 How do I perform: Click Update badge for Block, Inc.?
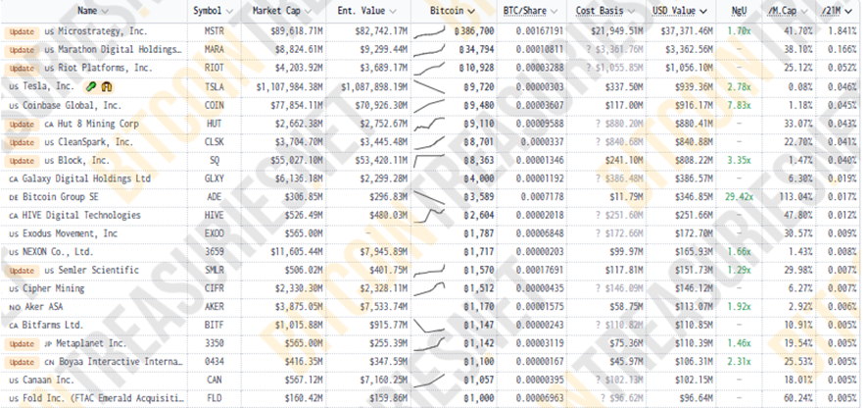pos(22,160)
